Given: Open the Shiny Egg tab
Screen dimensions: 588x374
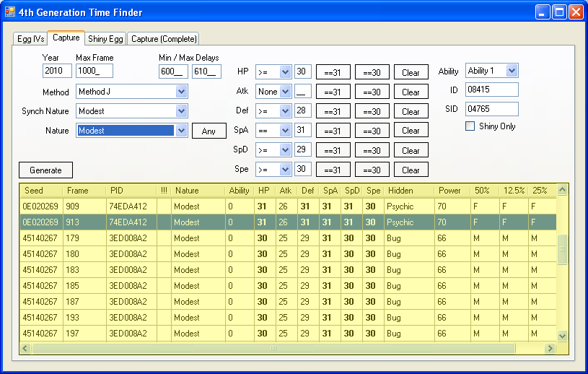Looking at the screenshot, I should point(106,39).
